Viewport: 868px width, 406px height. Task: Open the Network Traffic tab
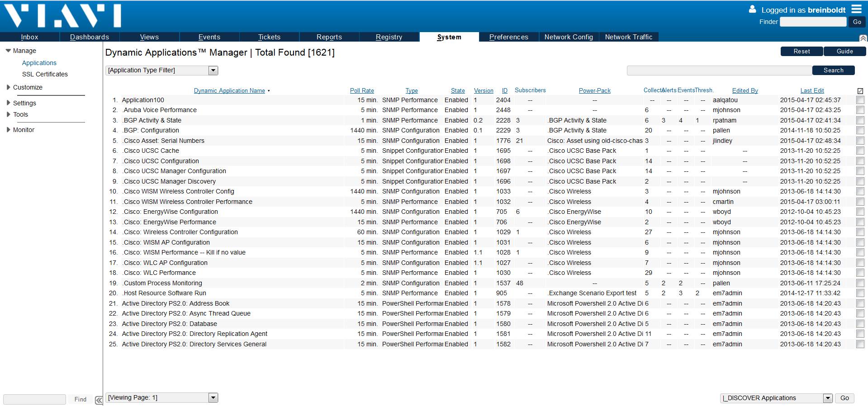click(629, 37)
